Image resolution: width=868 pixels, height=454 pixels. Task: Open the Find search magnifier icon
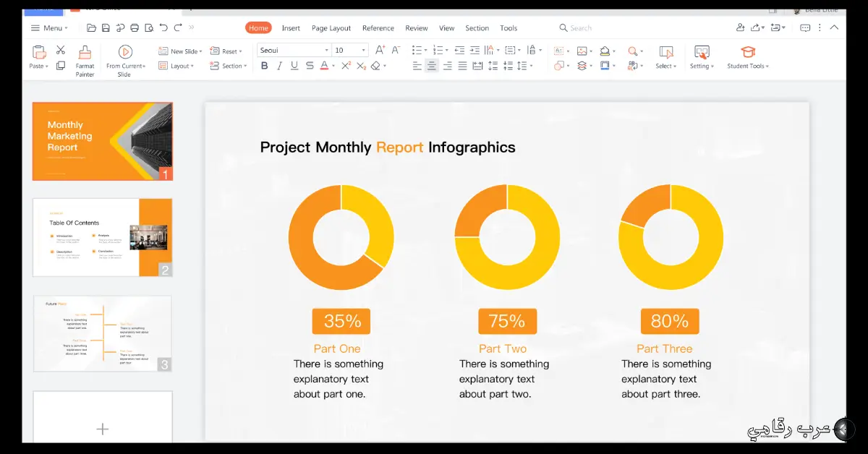pos(631,50)
